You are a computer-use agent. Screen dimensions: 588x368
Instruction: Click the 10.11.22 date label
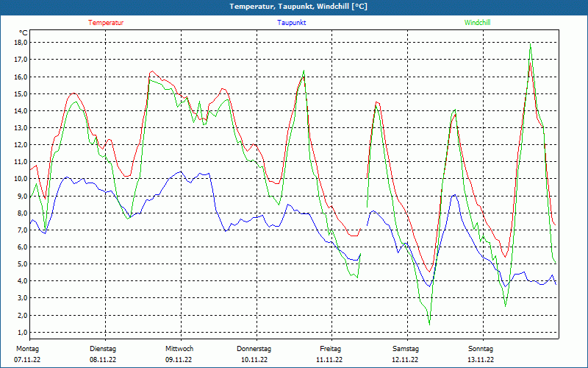click(x=254, y=360)
